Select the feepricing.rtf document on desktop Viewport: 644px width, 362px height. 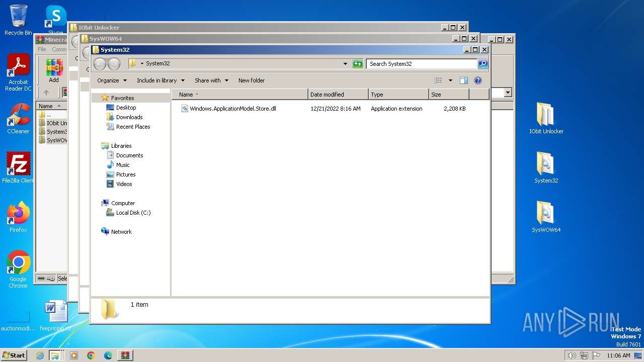point(56,316)
